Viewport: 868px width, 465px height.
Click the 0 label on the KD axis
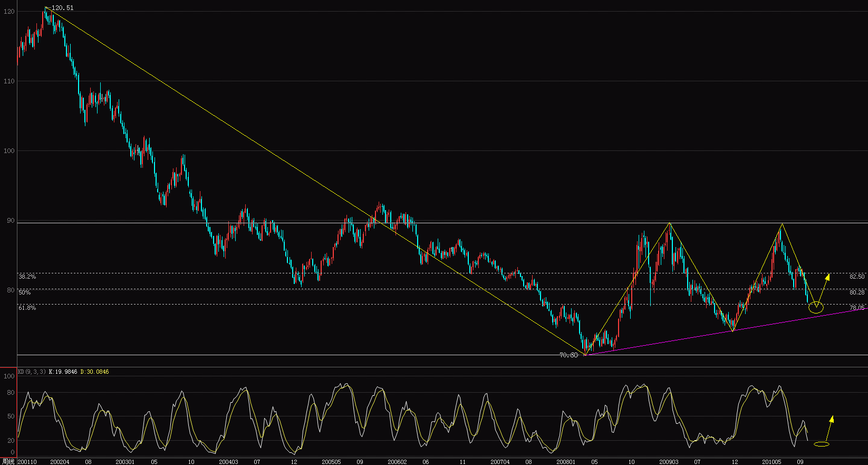13,452
